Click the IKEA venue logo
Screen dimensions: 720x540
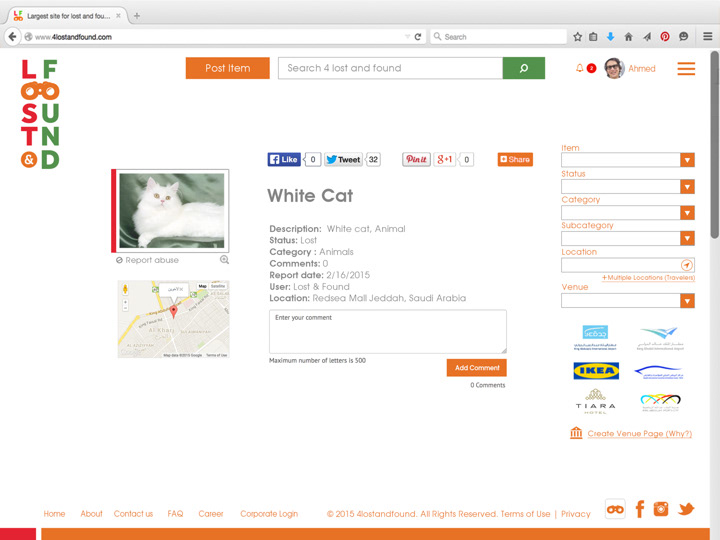coord(596,371)
